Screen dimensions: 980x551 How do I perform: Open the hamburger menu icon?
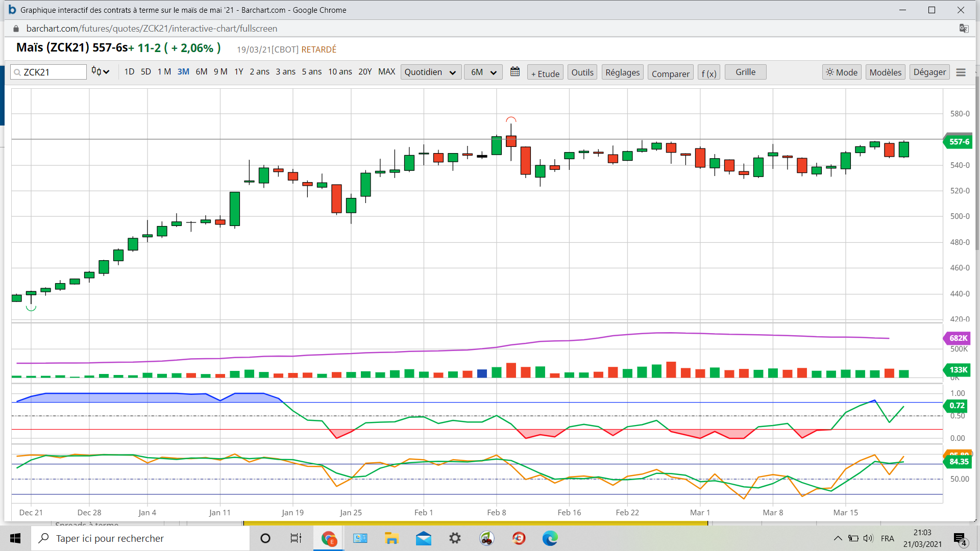point(961,72)
